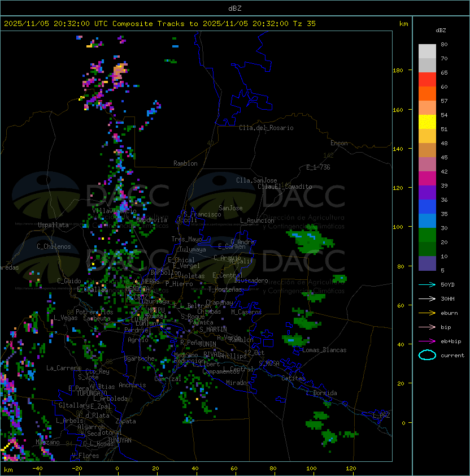
Task: Click the 'Ugarteche' map label
Action: pyautogui.click(x=140, y=358)
